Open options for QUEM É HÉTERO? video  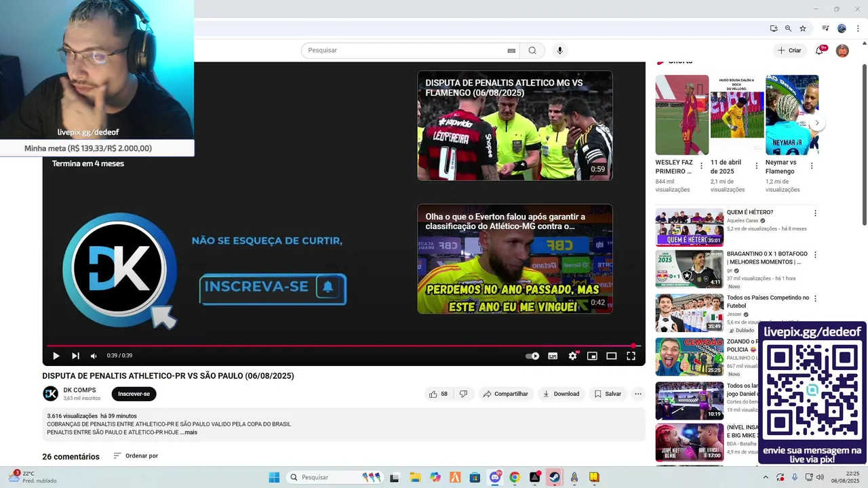pyautogui.click(x=815, y=213)
